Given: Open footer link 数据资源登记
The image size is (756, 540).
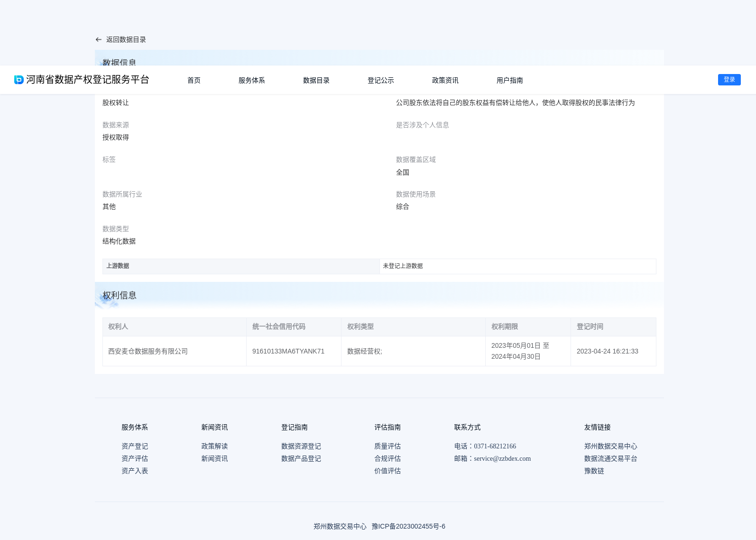Looking at the screenshot, I should pyautogui.click(x=301, y=446).
